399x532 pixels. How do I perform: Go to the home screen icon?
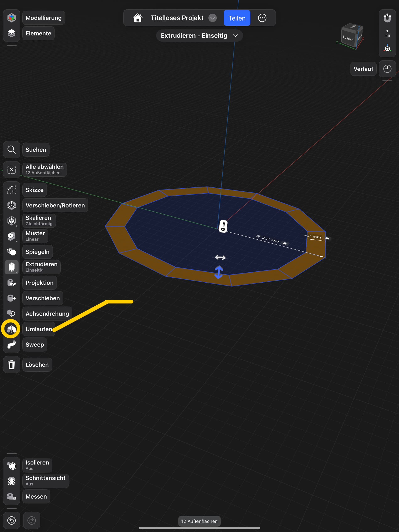click(137, 18)
